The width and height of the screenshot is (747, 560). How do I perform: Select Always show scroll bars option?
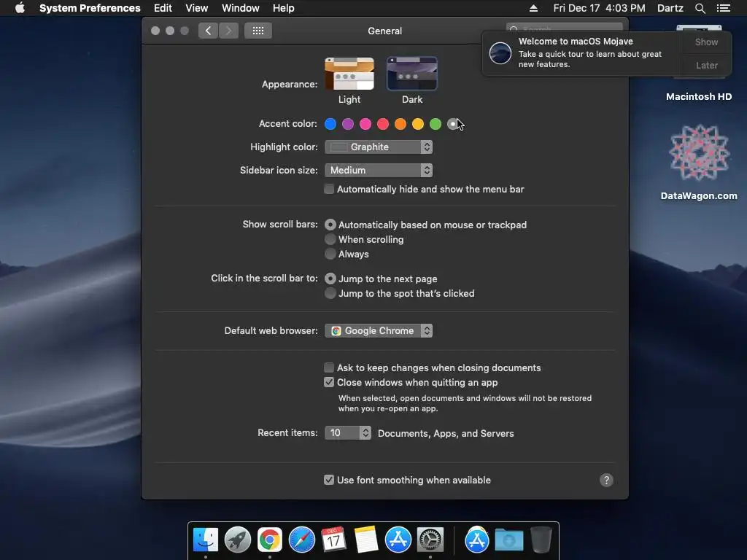pos(330,254)
